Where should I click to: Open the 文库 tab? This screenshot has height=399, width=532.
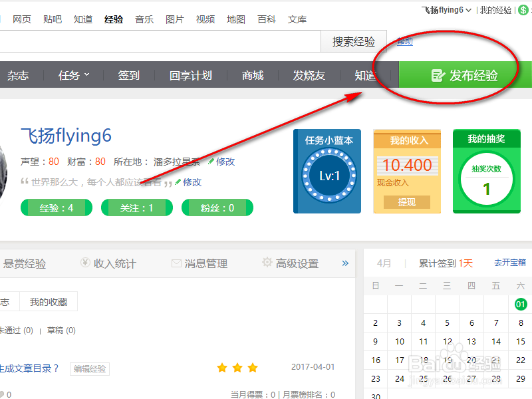297,19
